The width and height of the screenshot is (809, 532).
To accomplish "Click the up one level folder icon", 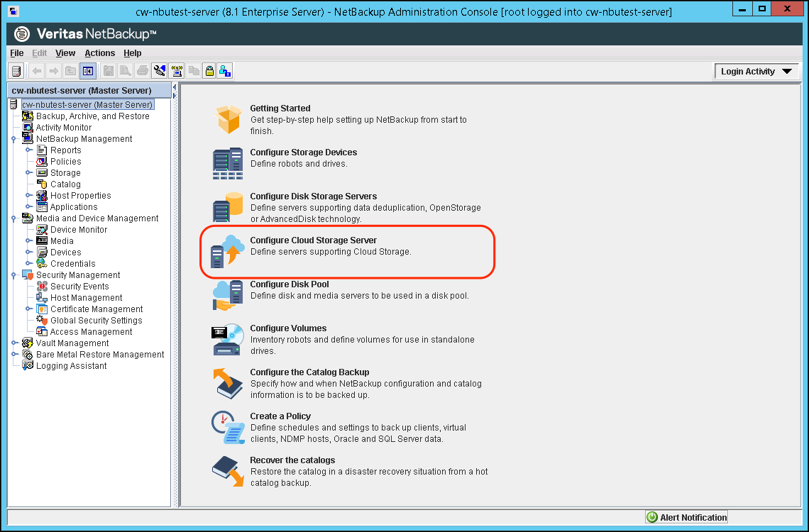I will [71, 71].
